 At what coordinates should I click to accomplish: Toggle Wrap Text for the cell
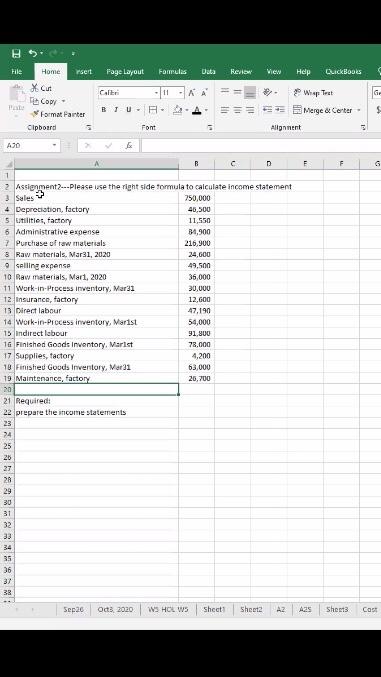click(313, 92)
